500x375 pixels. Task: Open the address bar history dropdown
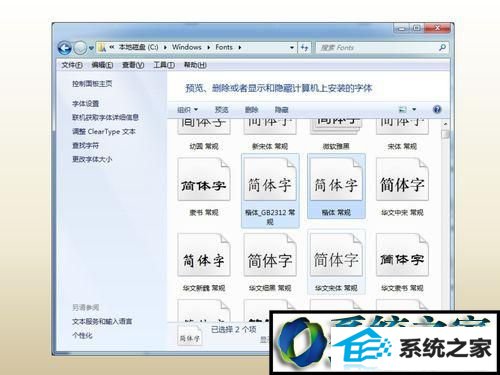tap(292, 48)
